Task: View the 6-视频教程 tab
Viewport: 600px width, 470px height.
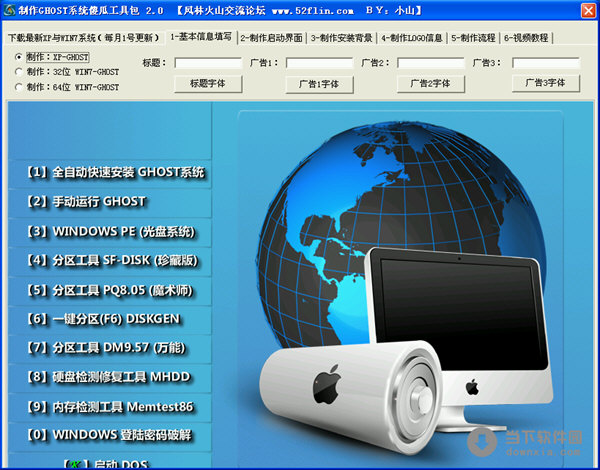Action: pos(527,38)
